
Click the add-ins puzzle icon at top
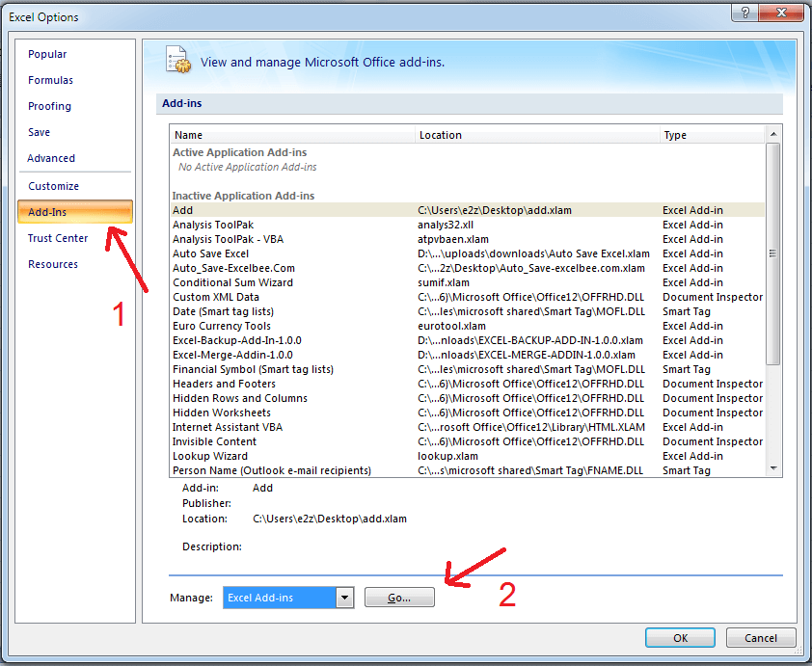coord(178,60)
